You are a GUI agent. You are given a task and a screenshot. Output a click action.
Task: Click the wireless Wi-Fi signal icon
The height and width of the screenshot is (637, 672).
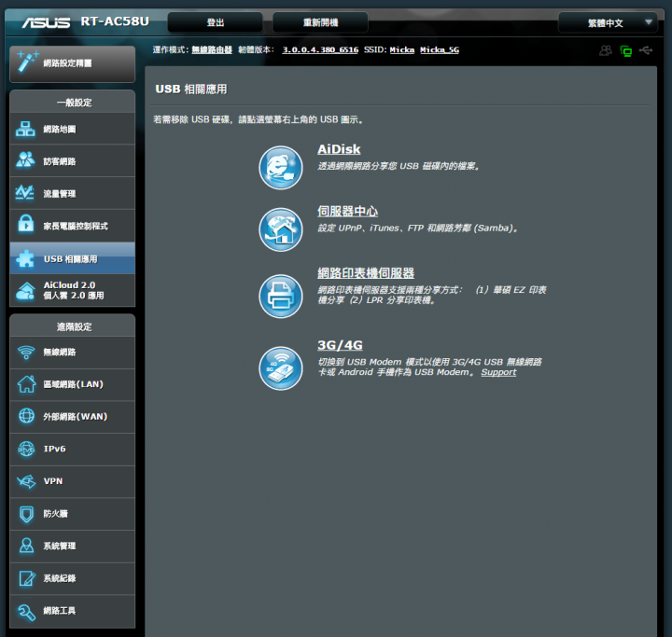(26, 353)
